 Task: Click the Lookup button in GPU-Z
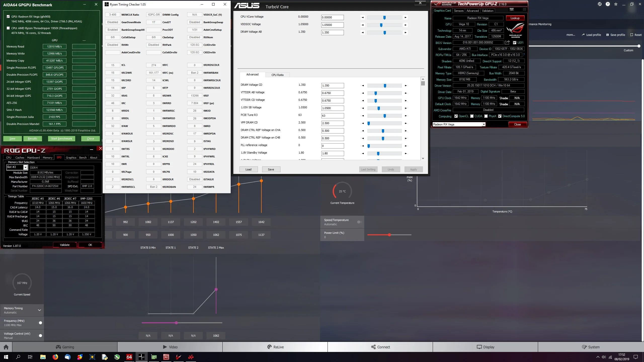(515, 18)
